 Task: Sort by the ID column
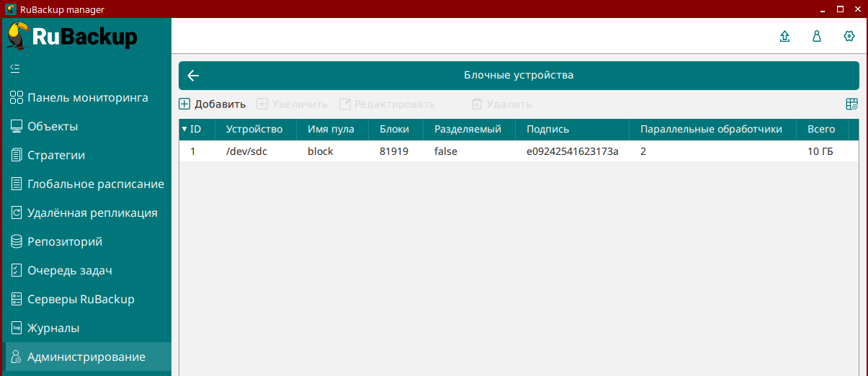point(197,130)
